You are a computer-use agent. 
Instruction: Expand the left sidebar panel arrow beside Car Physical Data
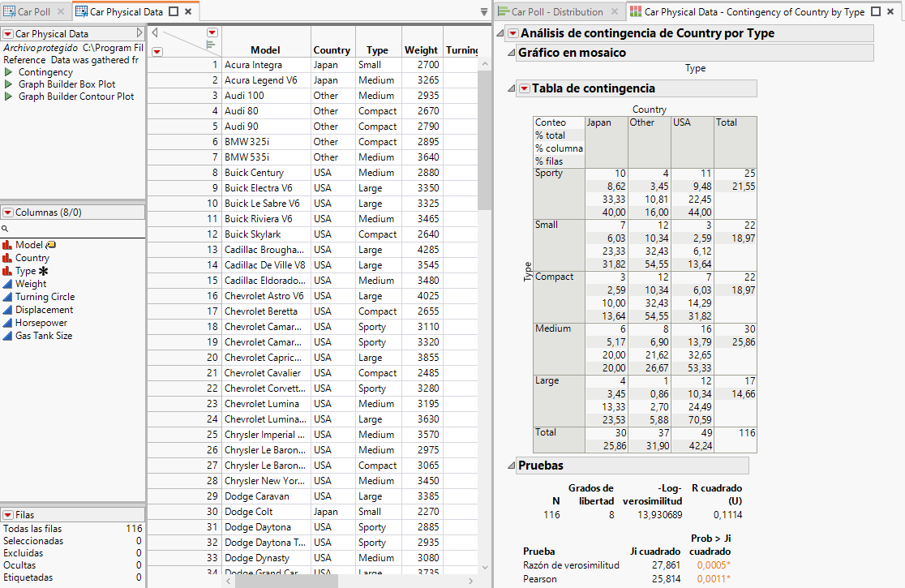pos(141,33)
